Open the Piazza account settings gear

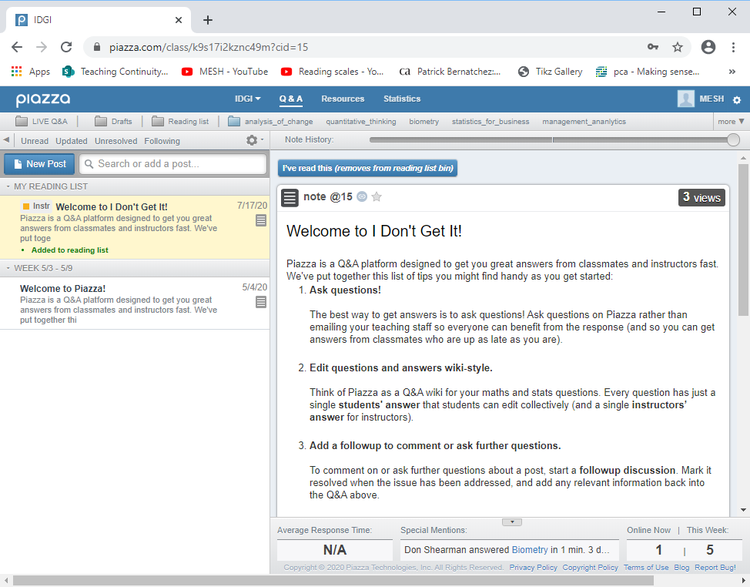pos(737,100)
